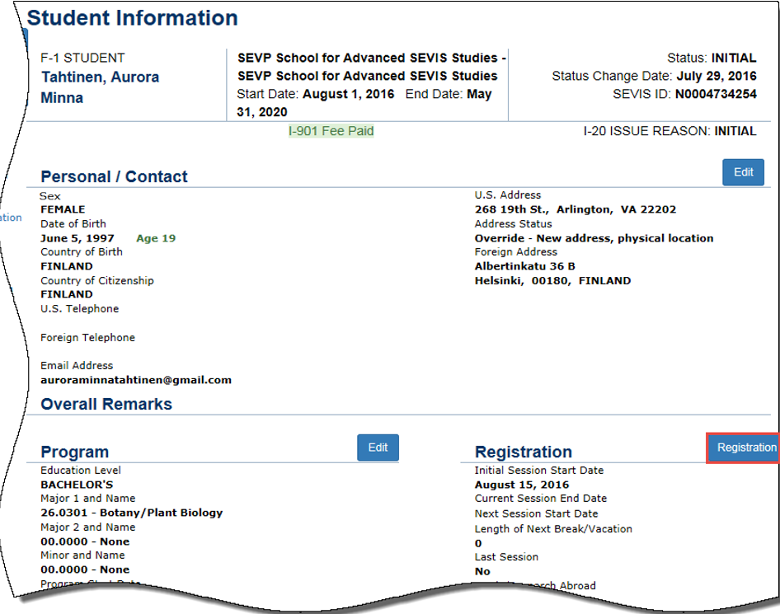Screen dimensions: 780x615
Task: Click the Last Session value No
Action: [x=482, y=571]
